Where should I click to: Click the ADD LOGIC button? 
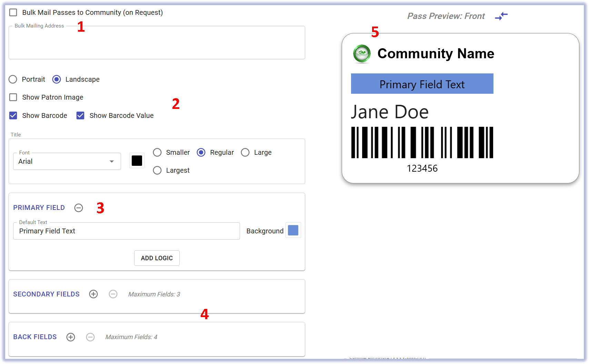157,258
